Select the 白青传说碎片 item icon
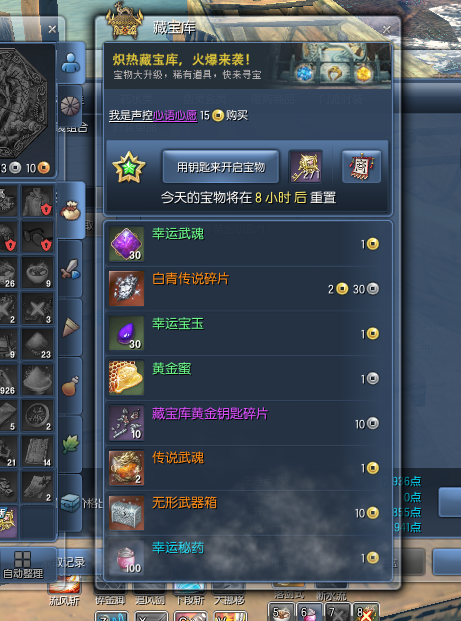461x621 pixels. [x=126, y=289]
